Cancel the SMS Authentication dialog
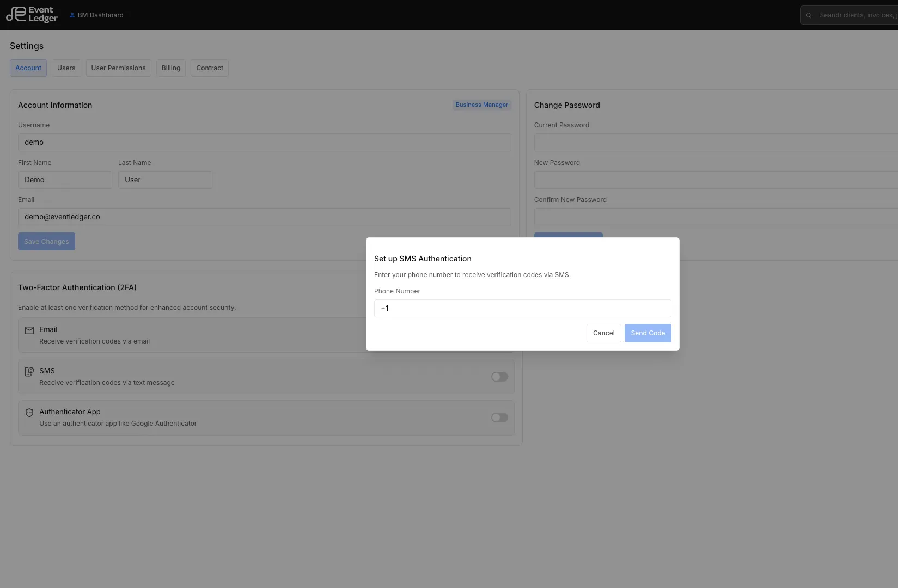Viewport: 898px width, 588px height. (x=603, y=333)
